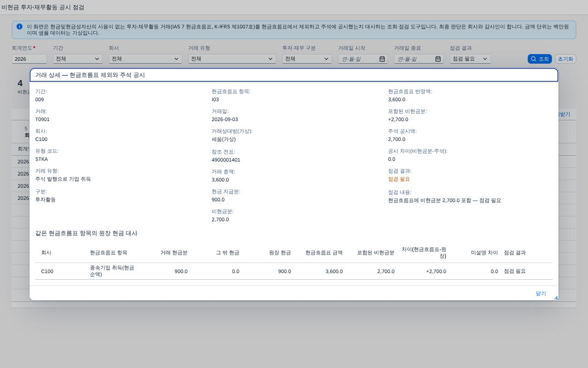
Task: Select C100 under the 회사 detail label
Action: (x=41, y=139)
